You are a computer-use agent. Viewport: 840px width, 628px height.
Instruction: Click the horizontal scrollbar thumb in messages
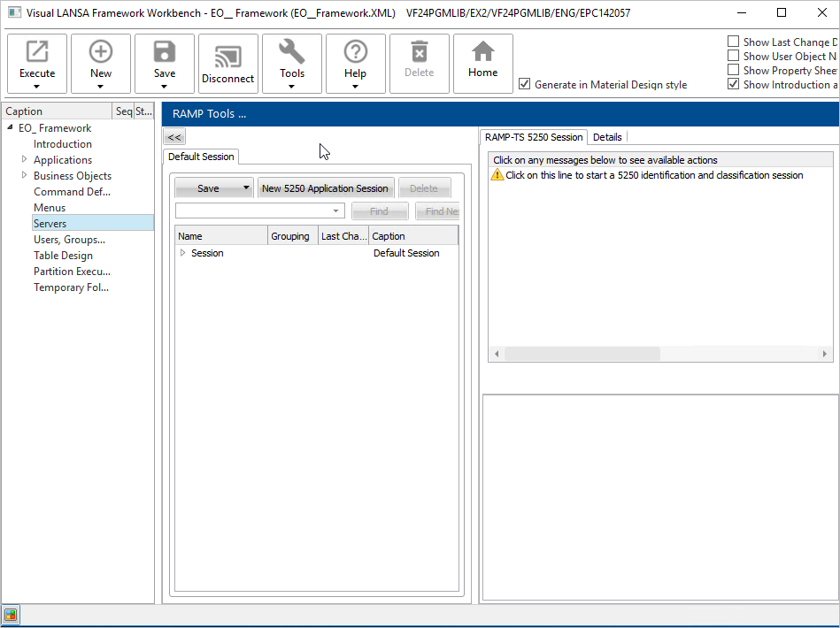point(582,353)
